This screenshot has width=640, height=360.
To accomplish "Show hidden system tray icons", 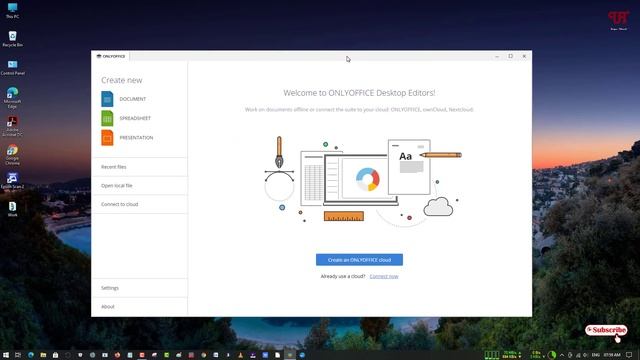I will point(562,355).
